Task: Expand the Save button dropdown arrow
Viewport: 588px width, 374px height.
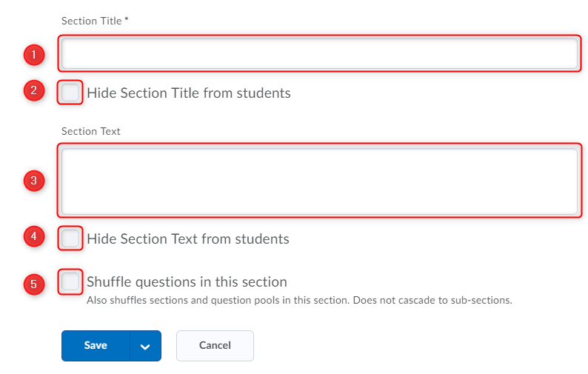Action: point(145,346)
